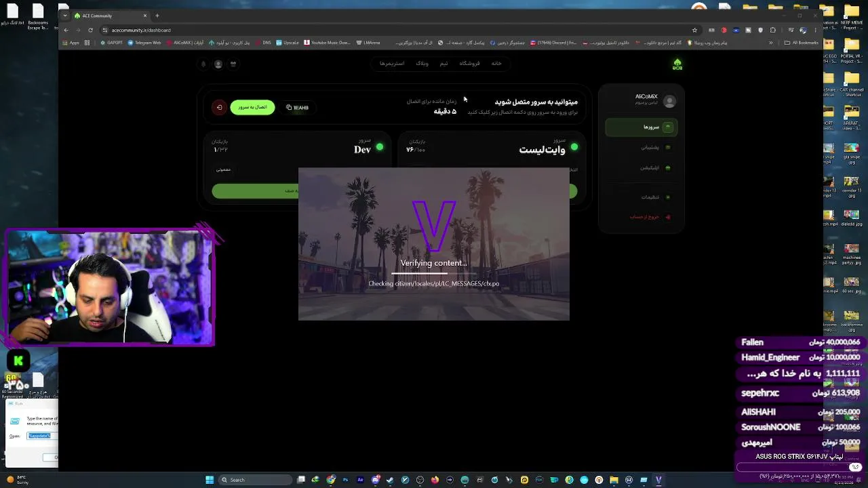
Task: Open the Youtube Music Downloader bookmark
Action: (x=327, y=43)
